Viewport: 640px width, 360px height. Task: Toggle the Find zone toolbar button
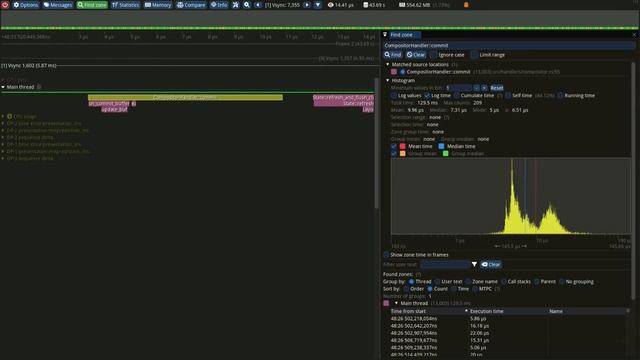92,5
